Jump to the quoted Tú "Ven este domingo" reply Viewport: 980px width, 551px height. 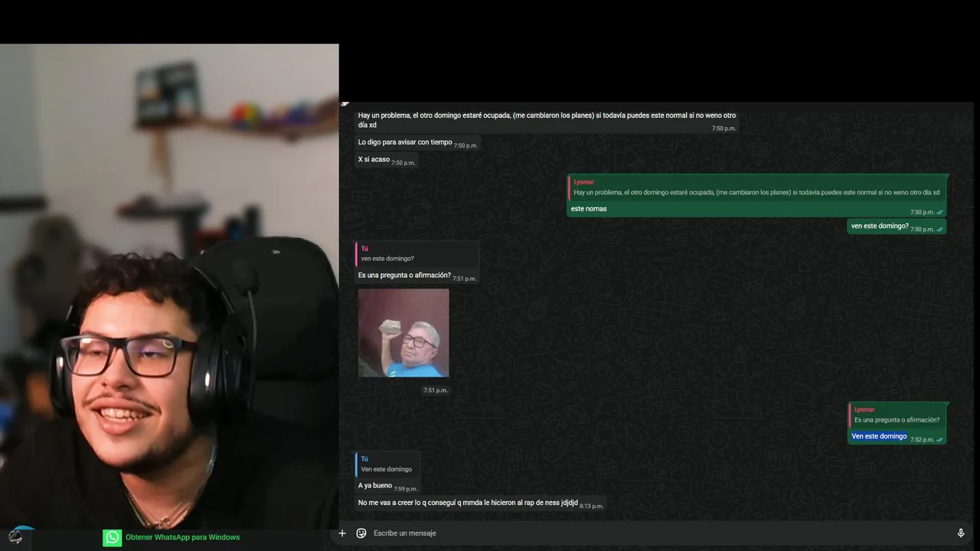click(387, 465)
